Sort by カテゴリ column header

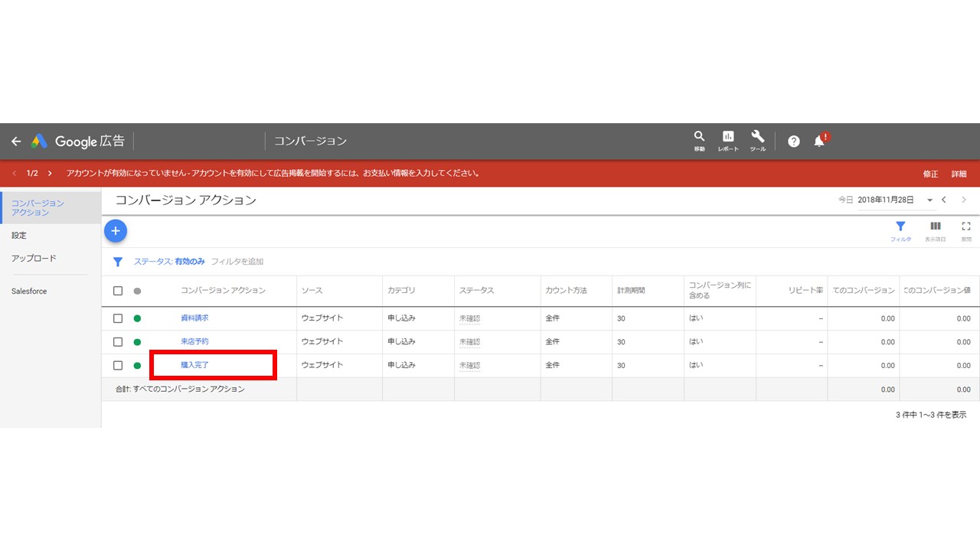(x=401, y=291)
